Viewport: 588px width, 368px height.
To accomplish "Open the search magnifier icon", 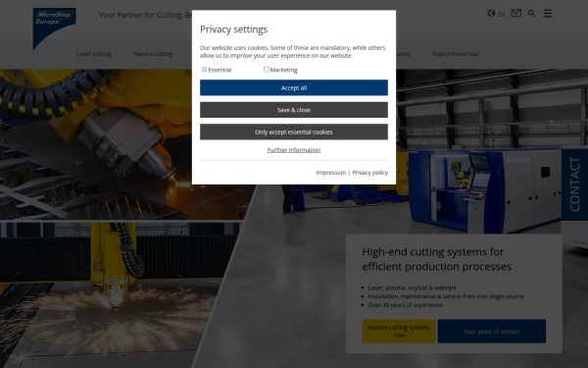I will point(531,14).
